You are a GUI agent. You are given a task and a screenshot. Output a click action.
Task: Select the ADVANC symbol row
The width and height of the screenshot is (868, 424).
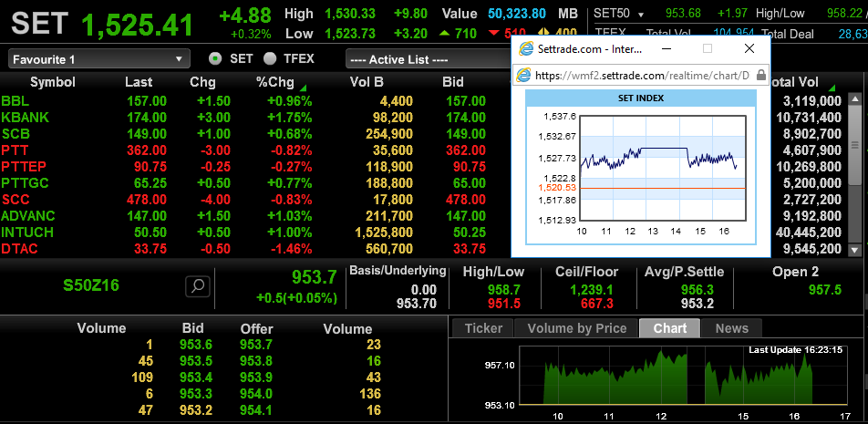pos(254,216)
